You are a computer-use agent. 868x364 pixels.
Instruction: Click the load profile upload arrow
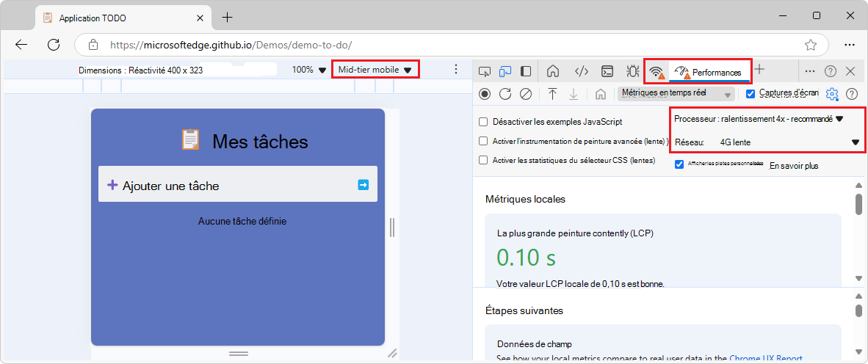pyautogui.click(x=552, y=94)
